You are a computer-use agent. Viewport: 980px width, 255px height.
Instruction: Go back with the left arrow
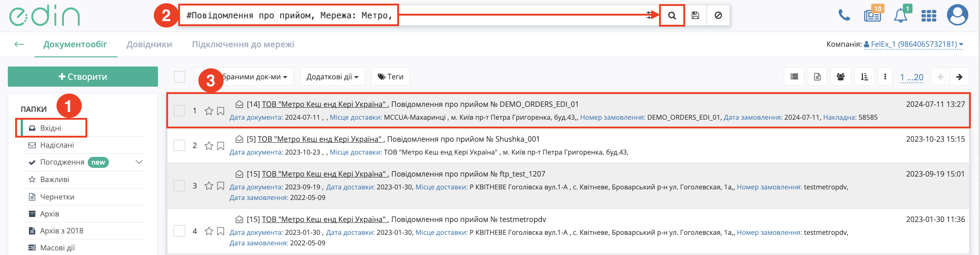click(x=19, y=44)
